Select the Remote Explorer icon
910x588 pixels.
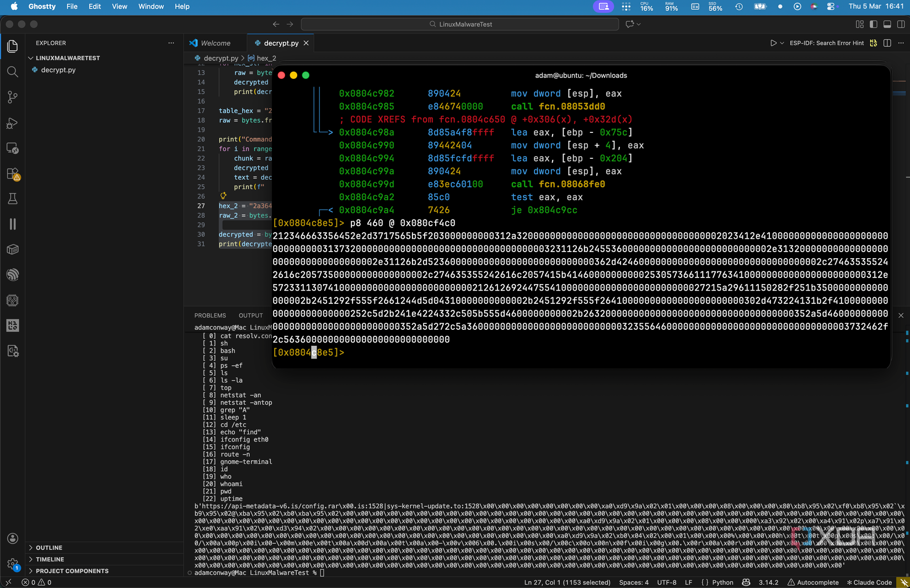tap(12, 148)
